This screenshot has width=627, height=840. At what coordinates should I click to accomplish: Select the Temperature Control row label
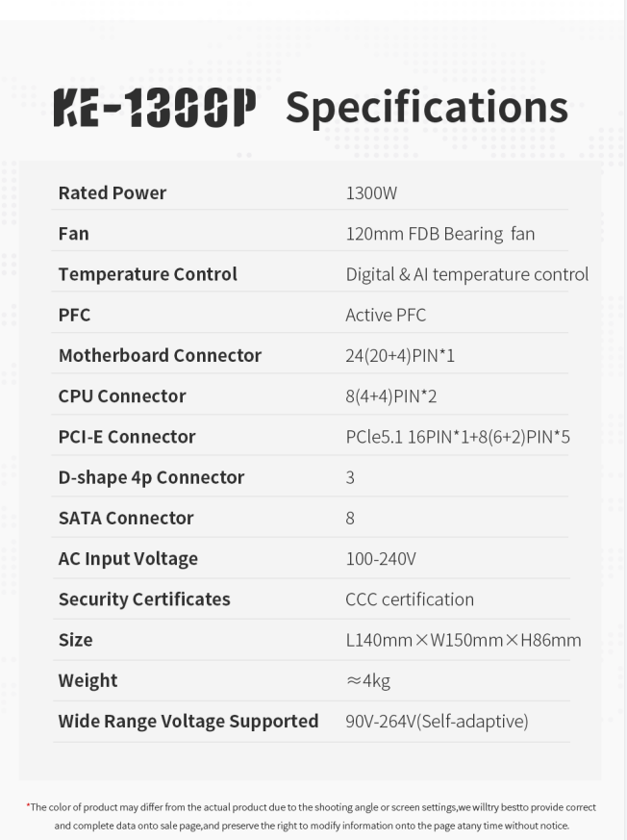pos(148,274)
